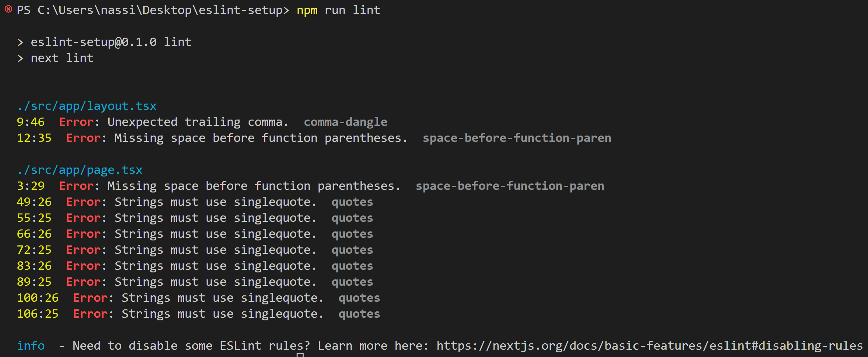Open the ./src/app/page.tsx file link
Viewport: 868px width, 357px height.
[x=80, y=170]
